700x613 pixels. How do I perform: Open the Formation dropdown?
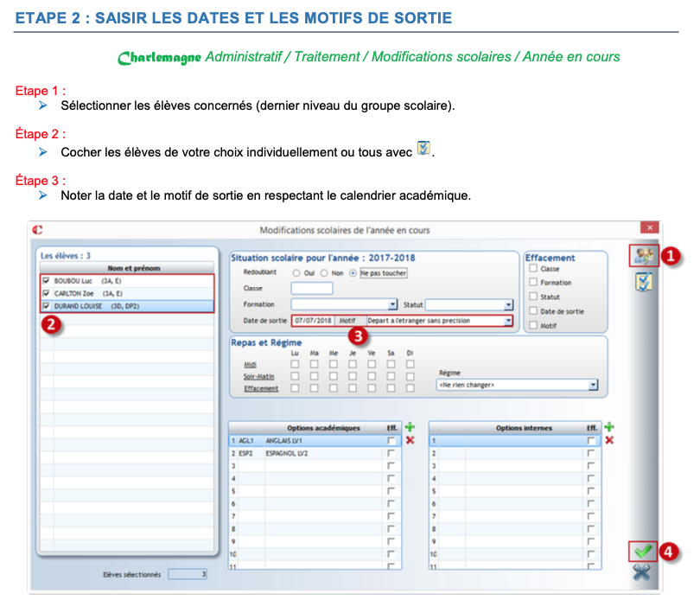pyautogui.click(x=392, y=304)
